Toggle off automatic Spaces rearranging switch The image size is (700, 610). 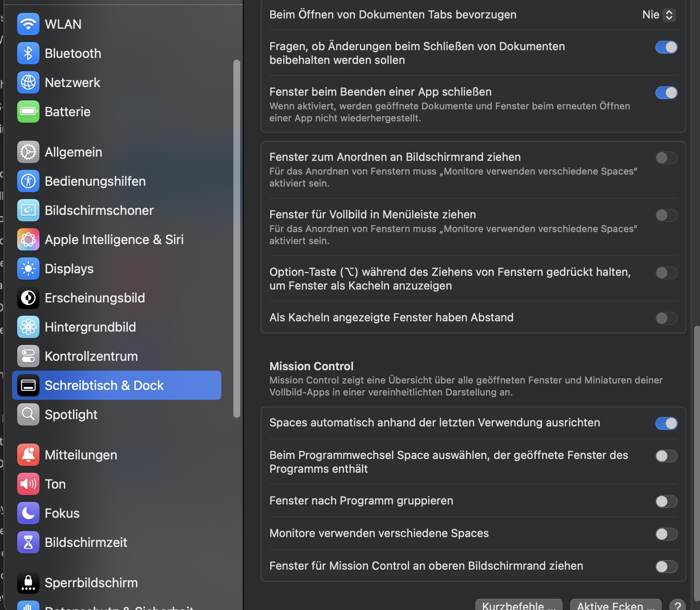[666, 423]
